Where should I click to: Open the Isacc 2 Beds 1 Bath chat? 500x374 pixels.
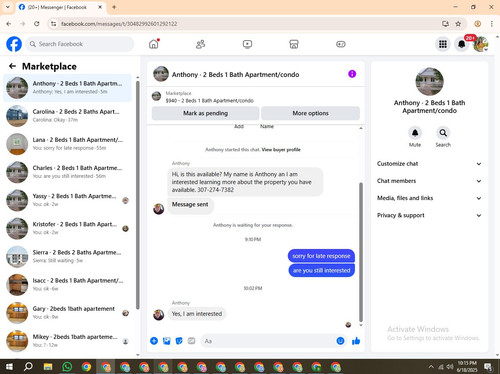coord(68,285)
